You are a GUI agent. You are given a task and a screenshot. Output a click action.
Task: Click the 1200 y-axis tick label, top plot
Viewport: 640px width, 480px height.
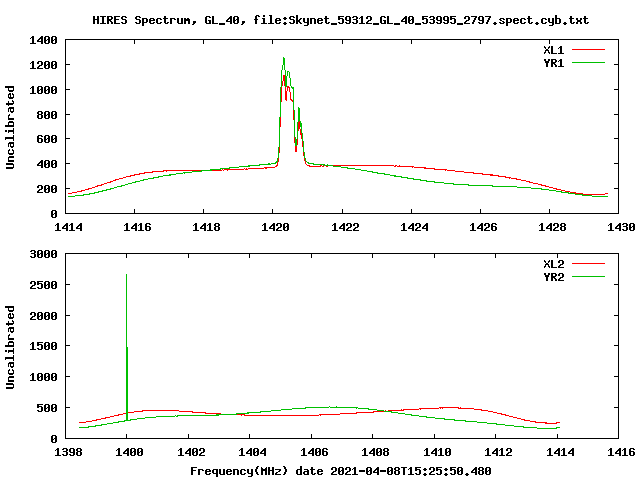point(43,65)
